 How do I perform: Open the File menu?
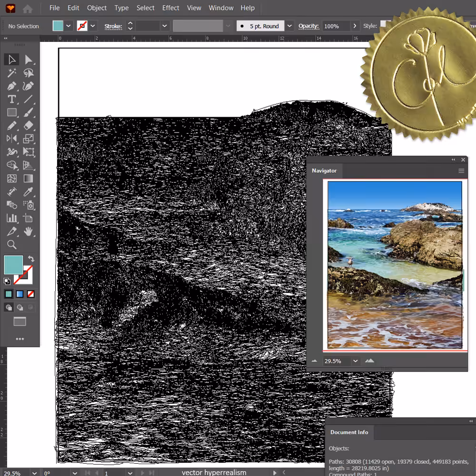click(x=55, y=8)
